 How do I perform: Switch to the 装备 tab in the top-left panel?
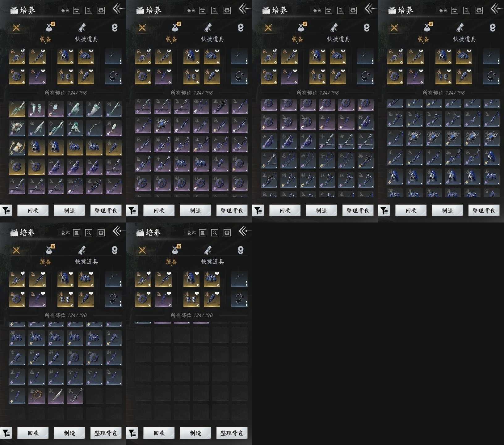coord(45,39)
